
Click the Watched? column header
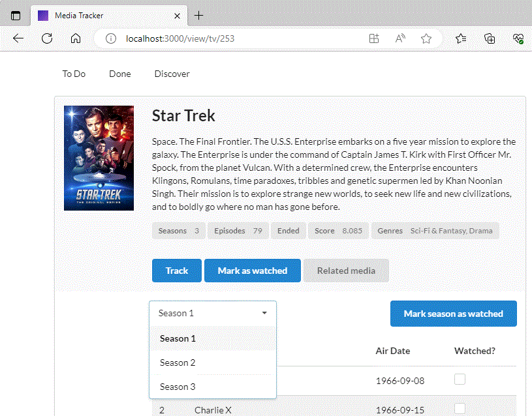(x=475, y=351)
